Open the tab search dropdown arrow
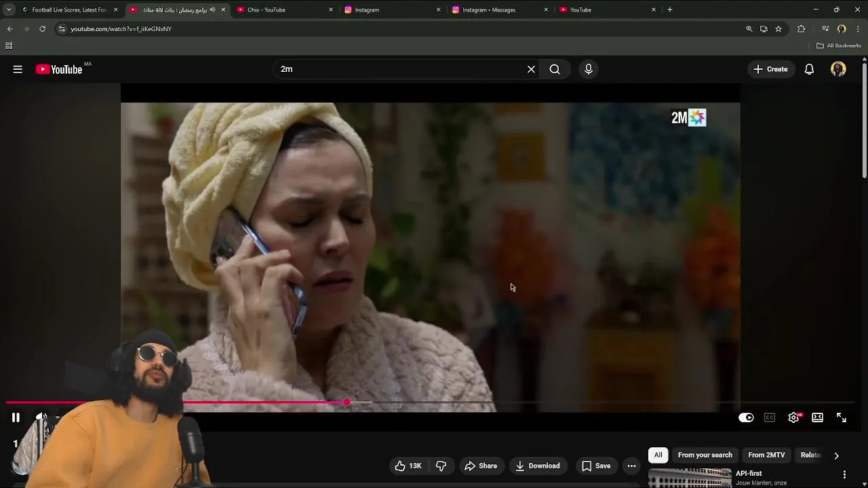The width and height of the screenshot is (868, 488). tap(8, 9)
